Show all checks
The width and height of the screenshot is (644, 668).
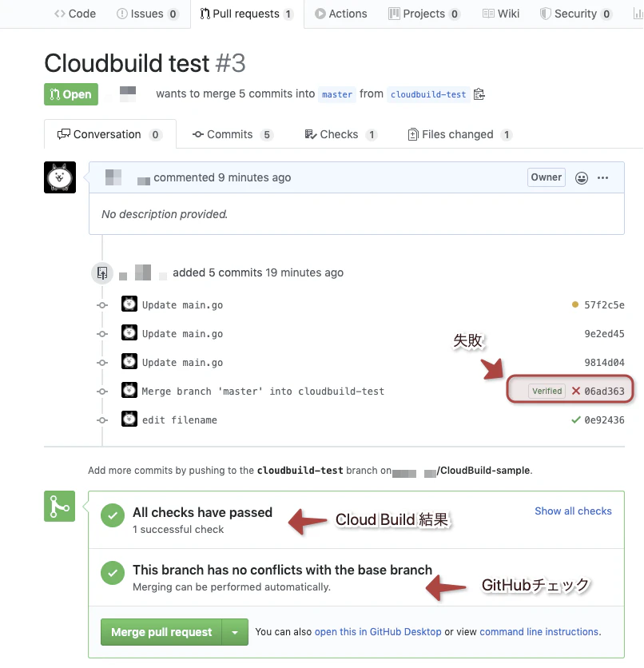[573, 511]
